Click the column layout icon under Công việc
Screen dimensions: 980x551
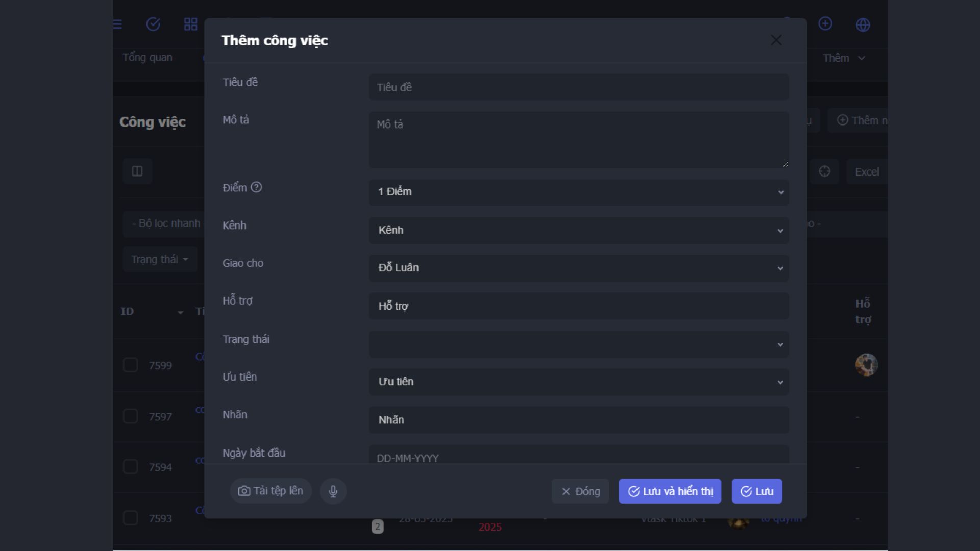pyautogui.click(x=137, y=171)
